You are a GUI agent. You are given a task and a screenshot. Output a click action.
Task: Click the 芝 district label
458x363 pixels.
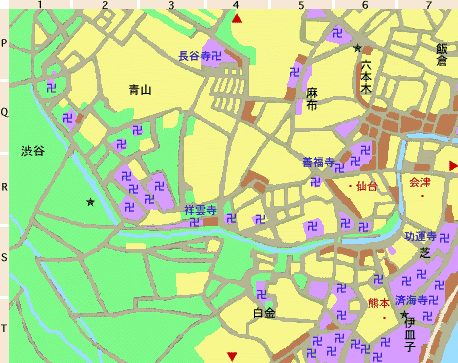(425, 253)
